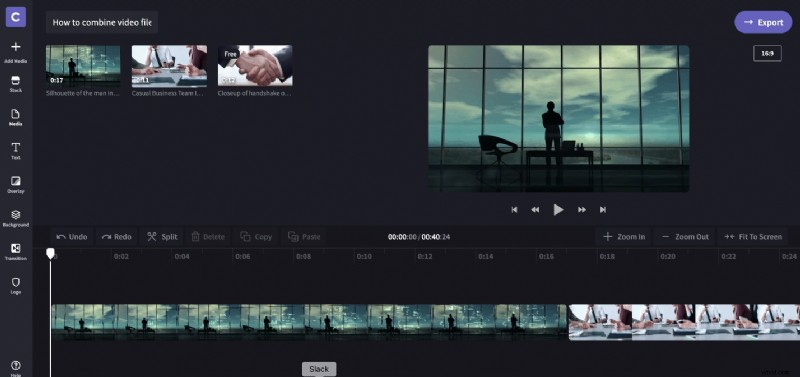Zoom In on the timeline
The height and width of the screenshot is (377, 800).
coord(623,237)
